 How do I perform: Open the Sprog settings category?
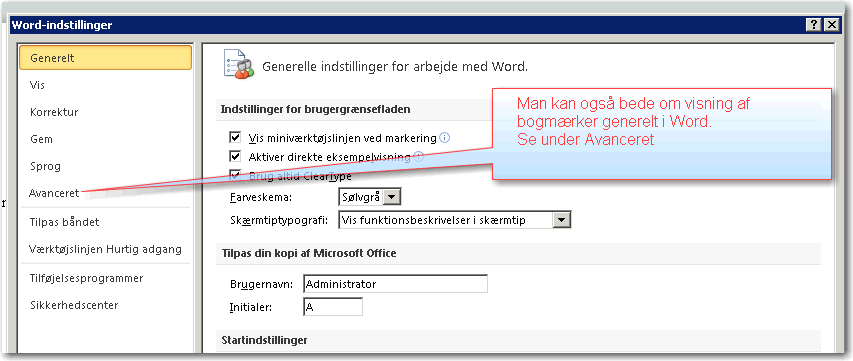click(45, 166)
